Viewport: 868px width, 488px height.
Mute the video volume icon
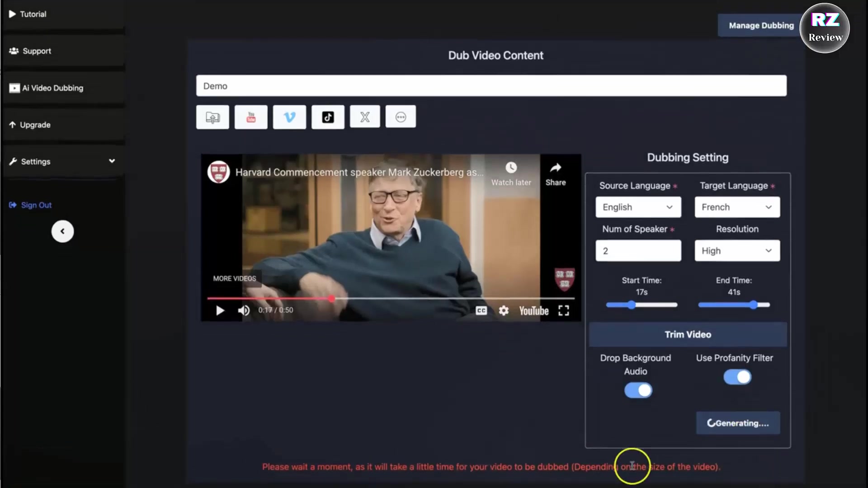coord(244,310)
